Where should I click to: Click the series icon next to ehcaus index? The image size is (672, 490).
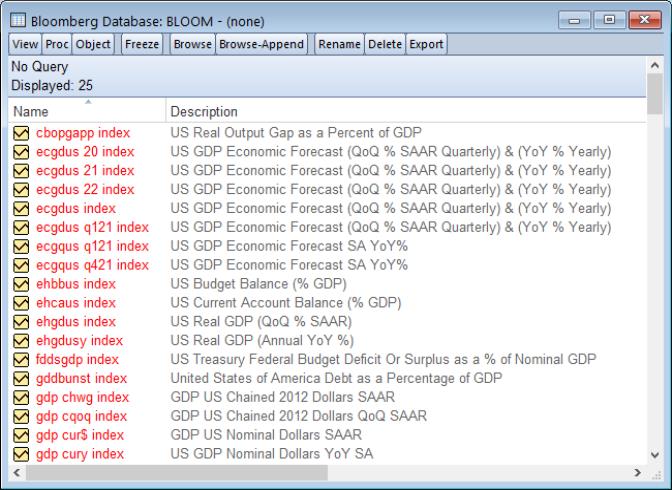[19, 303]
